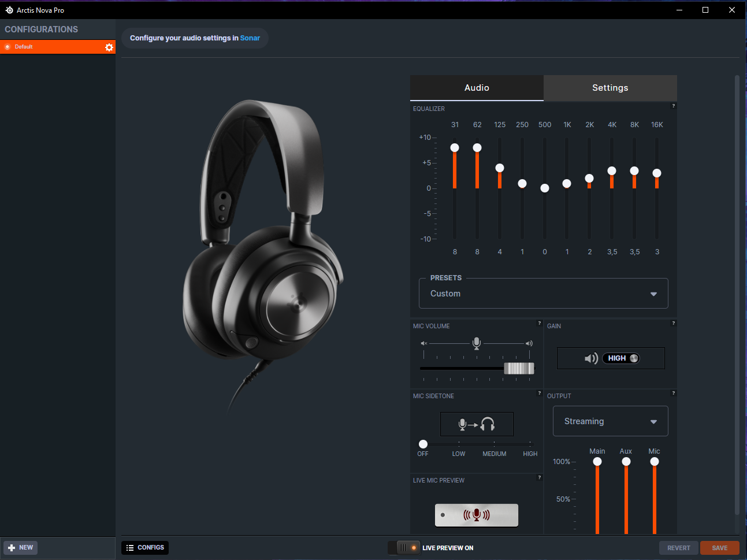Screen dimensions: 747x560
Task: Click the muted speaker icon on mic volume
Action: tap(423, 343)
